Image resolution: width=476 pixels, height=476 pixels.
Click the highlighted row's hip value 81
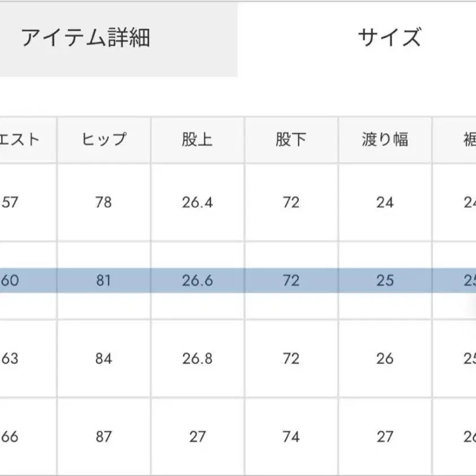[x=104, y=281]
